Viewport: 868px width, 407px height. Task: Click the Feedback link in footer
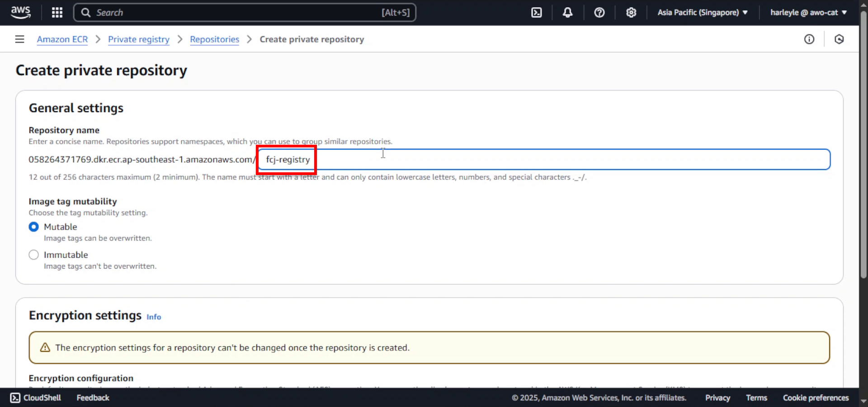pyautogui.click(x=93, y=398)
